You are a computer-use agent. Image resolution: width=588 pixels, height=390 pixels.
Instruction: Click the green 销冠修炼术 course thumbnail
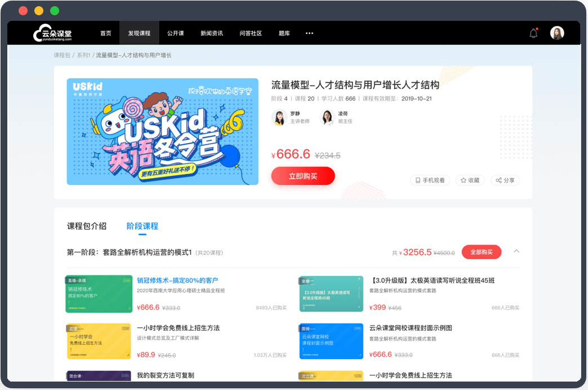[x=99, y=294]
